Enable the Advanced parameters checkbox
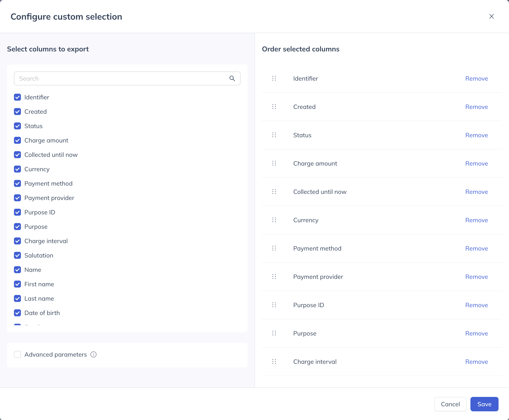Image resolution: width=509 pixels, height=420 pixels. coord(17,354)
